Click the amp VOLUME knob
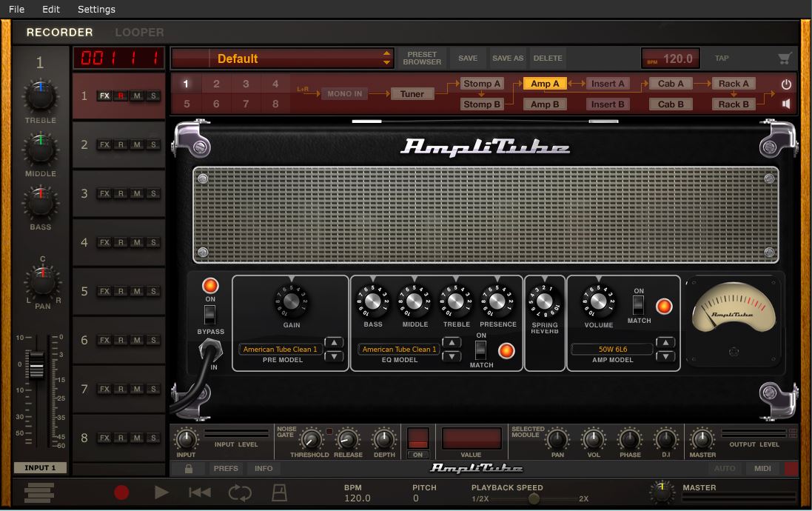This screenshot has height=511, width=812. click(x=598, y=301)
